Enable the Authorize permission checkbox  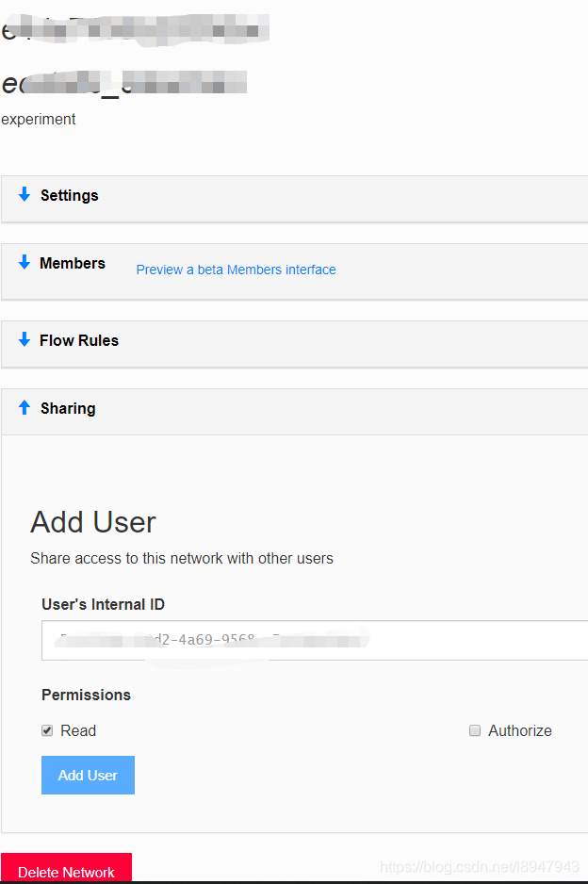click(475, 730)
